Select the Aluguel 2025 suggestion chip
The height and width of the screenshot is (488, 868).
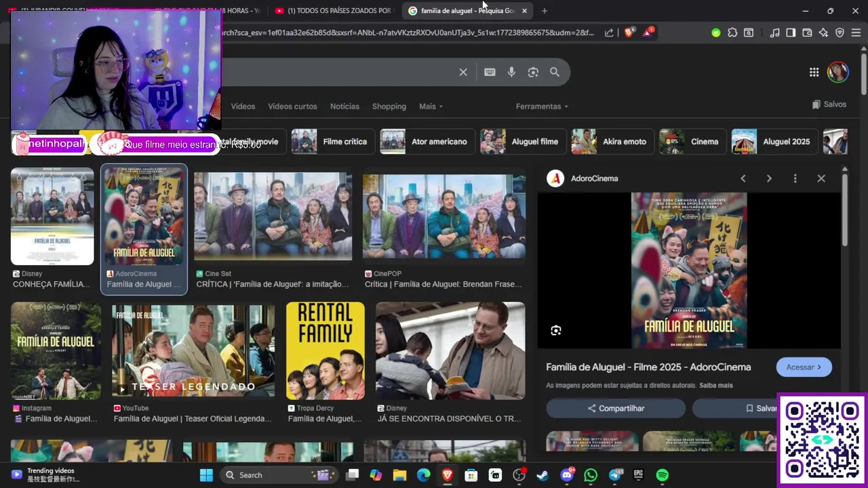click(774, 142)
